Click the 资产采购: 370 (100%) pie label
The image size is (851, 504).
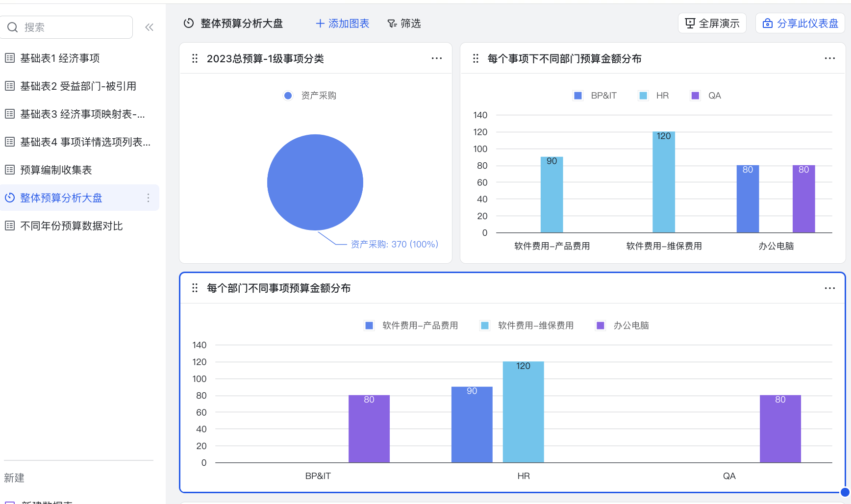(x=395, y=244)
